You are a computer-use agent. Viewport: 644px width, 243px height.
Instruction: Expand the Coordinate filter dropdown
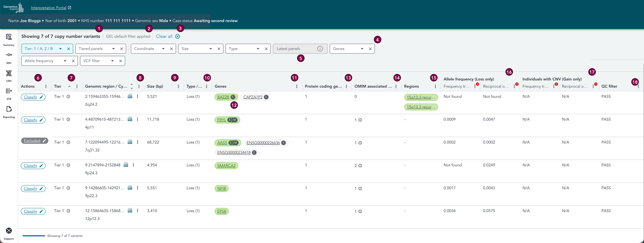(x=163, y=49)
